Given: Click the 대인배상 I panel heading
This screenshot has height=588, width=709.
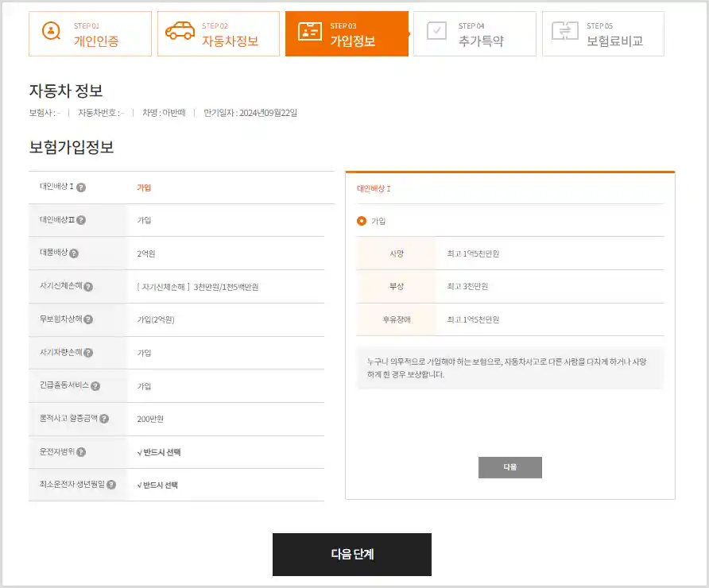Looking at the screenshot, I should tap(374, 189).
